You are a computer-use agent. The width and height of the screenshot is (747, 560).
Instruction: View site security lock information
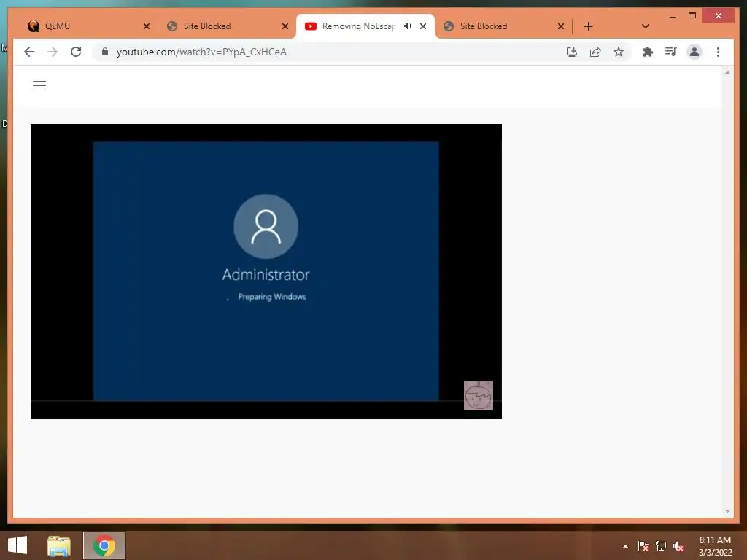click(105, 52)
